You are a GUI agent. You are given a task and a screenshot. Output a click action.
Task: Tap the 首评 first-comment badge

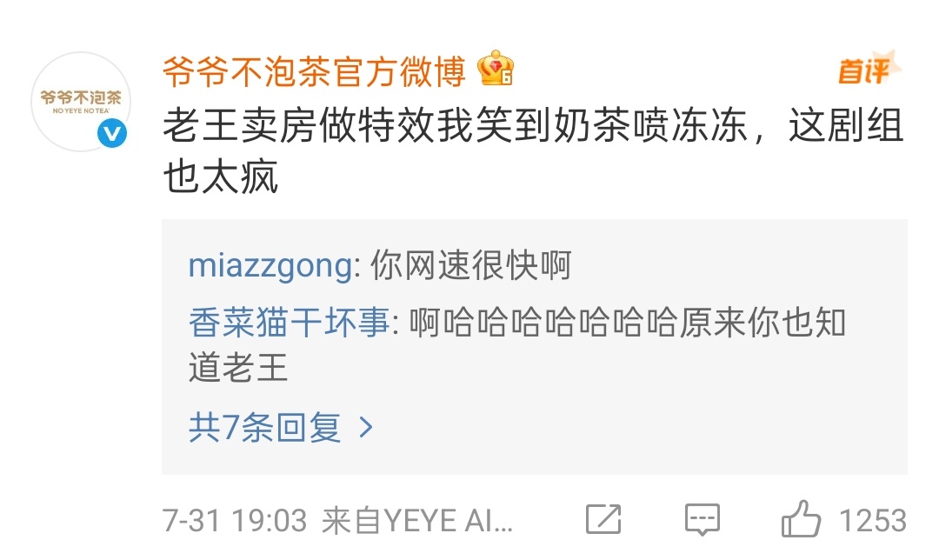[869, 69]
